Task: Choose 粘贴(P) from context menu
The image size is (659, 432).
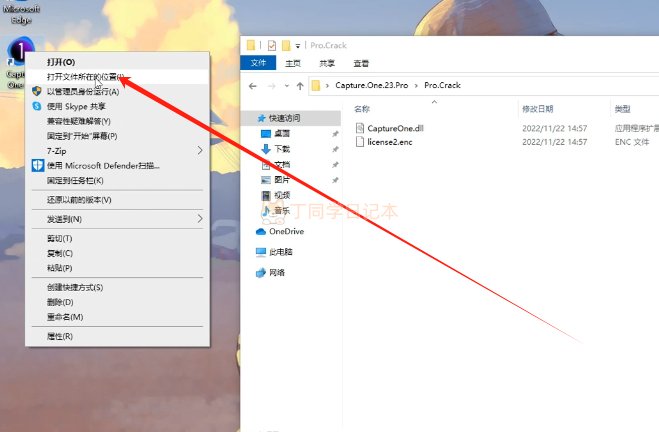Action: tap(117, 268)
